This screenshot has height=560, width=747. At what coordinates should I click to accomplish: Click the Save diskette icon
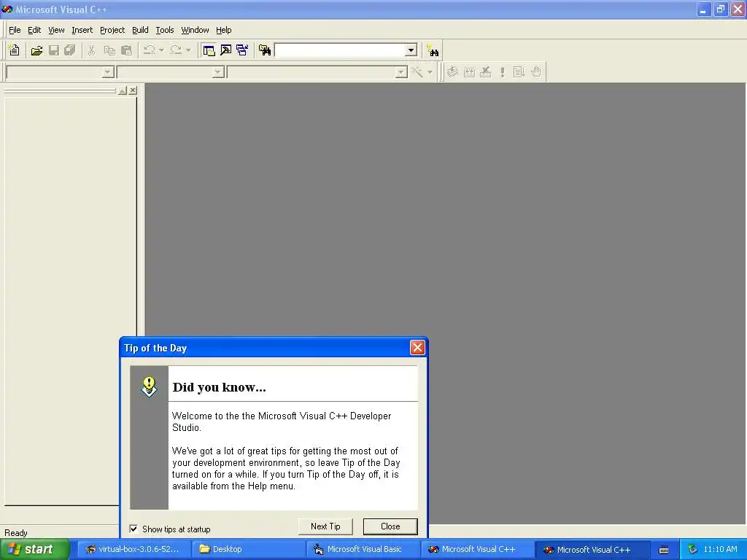[54, 50]
